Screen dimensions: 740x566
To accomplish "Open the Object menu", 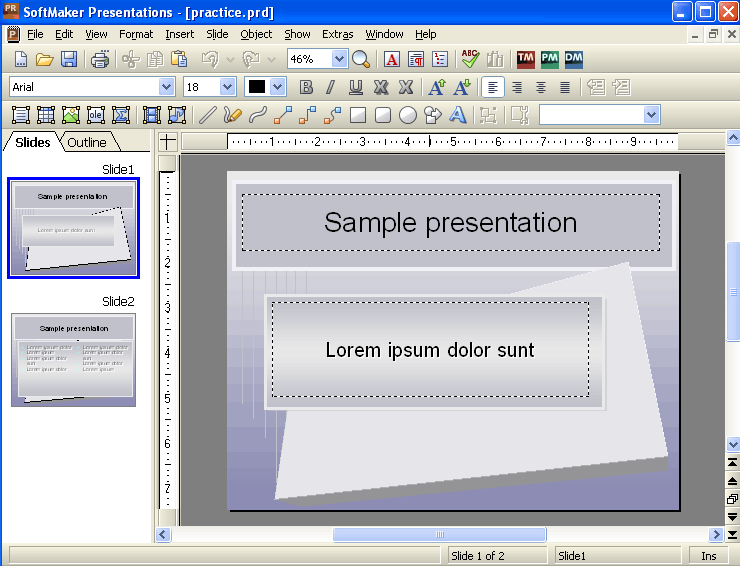I will click(256, 34).
